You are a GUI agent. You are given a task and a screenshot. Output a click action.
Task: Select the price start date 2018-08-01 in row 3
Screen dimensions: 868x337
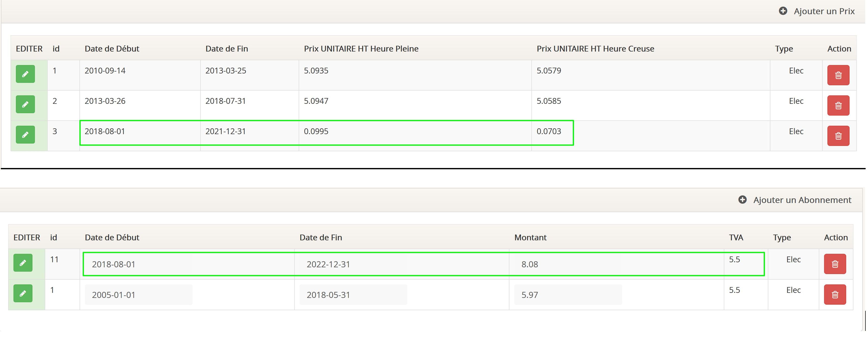(x=105, y=131)
